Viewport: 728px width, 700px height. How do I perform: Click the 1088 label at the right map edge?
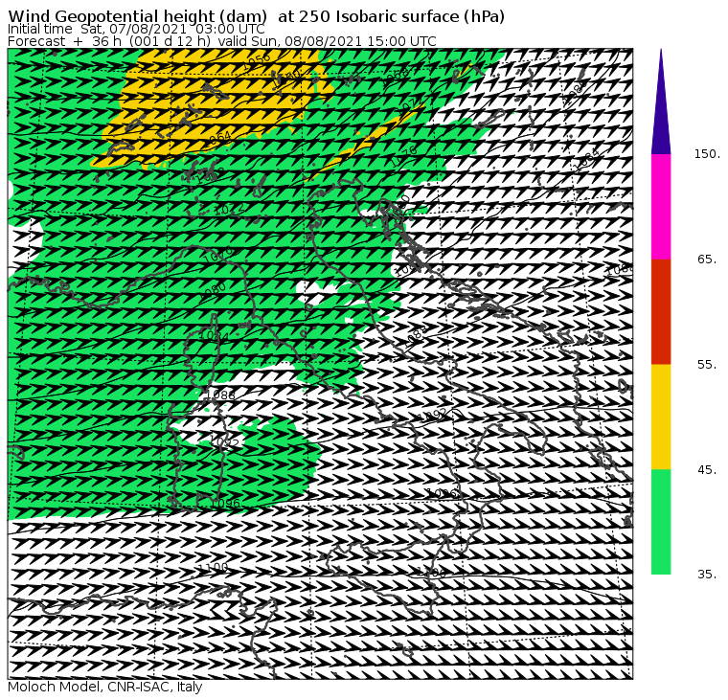pos(620,270)
